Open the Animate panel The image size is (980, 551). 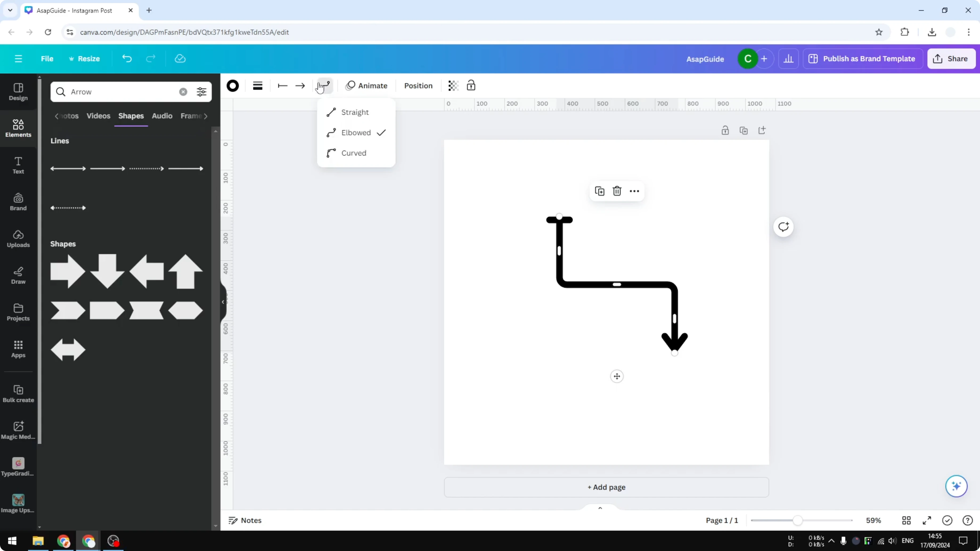pyautogui.click(x=366, y=85)
